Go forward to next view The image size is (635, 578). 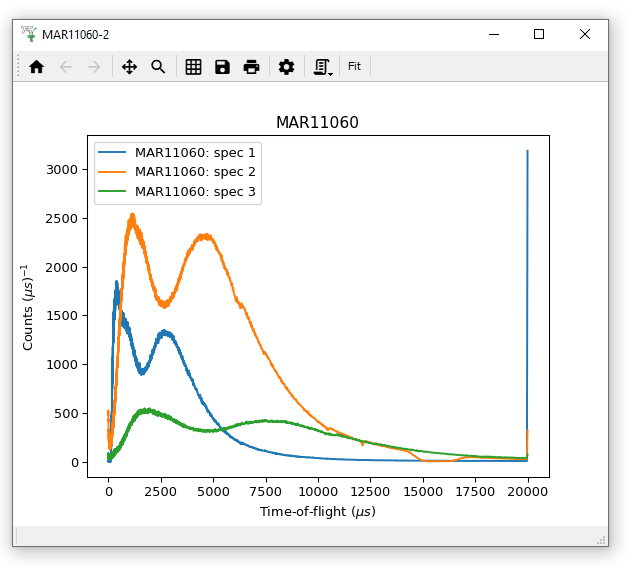94,67
